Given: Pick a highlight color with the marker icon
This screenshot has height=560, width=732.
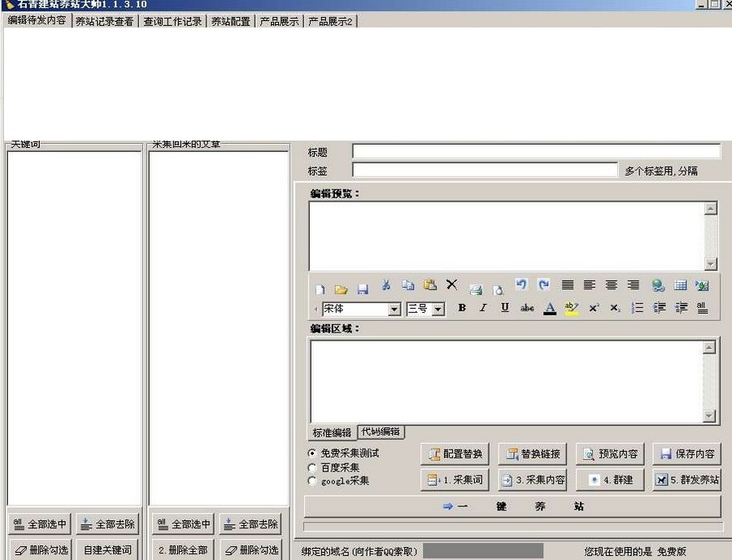Looking at the screenshot, I should 569,307.
